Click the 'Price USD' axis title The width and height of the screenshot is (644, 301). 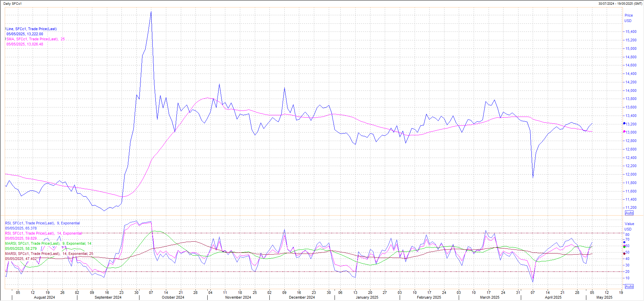pos(628,18)
